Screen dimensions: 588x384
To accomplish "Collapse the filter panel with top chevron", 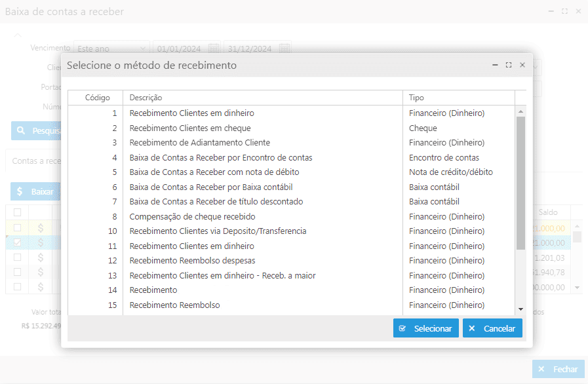I will pyautogui.click(x=18, y=35).
